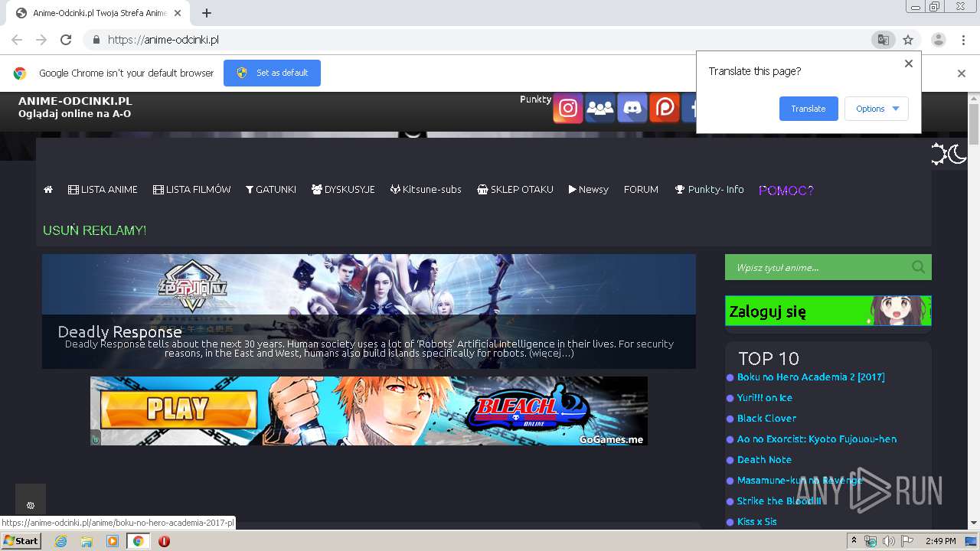Open LISTA FILMÓW menu
980x551 pixels.
point(191,190)
